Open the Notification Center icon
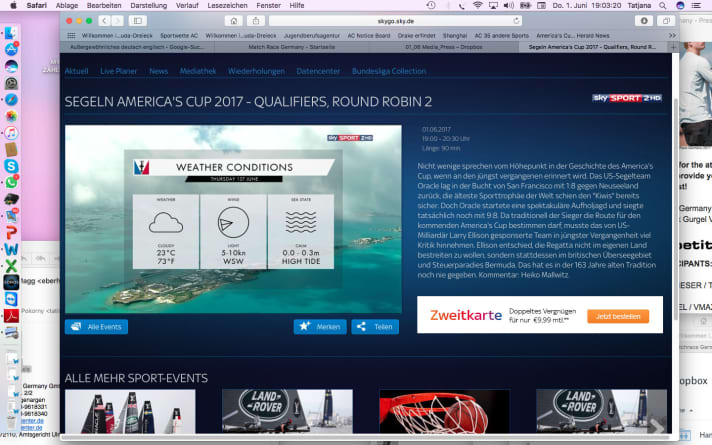The width and height of the screenshot is (712, 445). (x=696, y=5)
